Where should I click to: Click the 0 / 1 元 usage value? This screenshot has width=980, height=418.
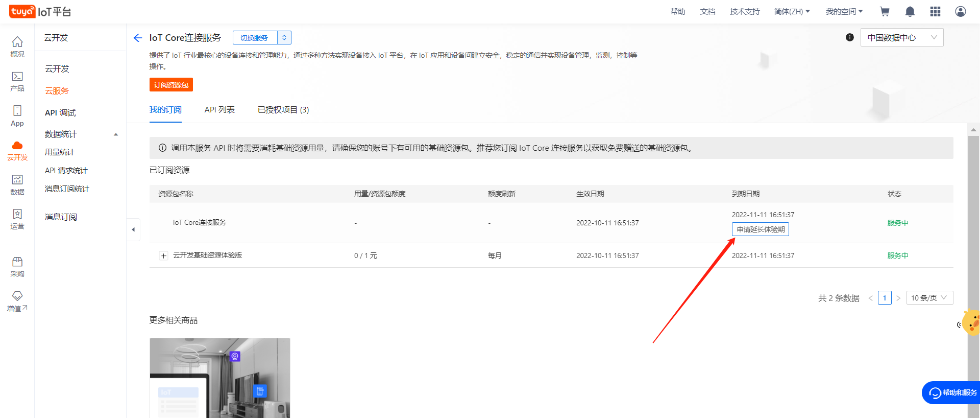pos(365,256)
